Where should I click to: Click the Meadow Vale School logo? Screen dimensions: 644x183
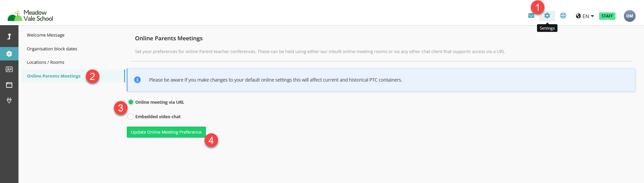click(31, 16)
